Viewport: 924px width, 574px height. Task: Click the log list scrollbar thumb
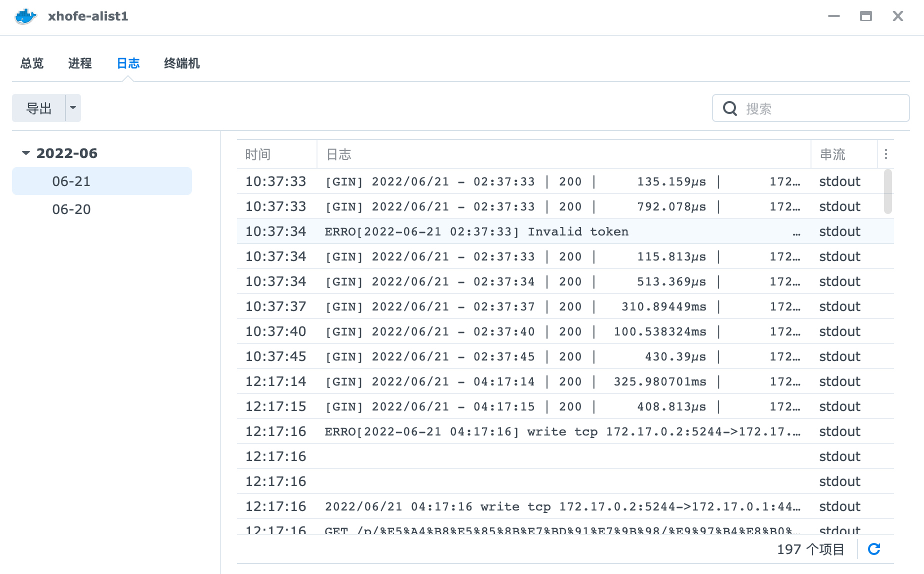point(888,191)
